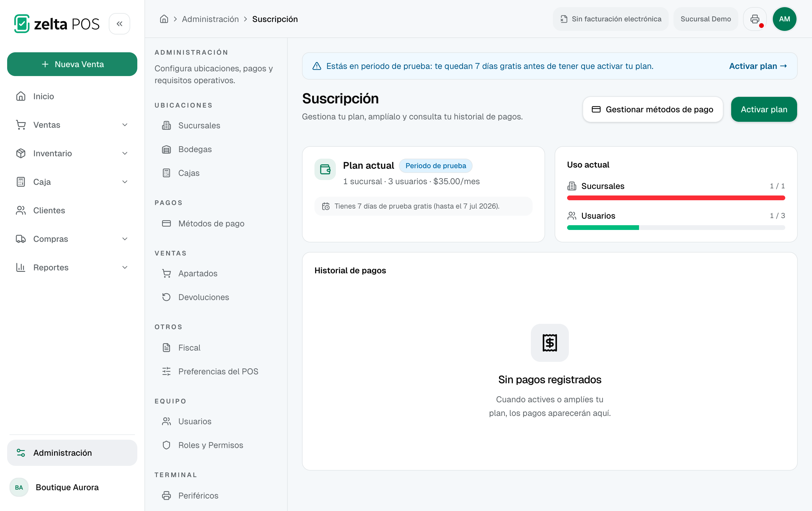
Task: Expand the Compras sidebar menu
Action: pos(72,239)
